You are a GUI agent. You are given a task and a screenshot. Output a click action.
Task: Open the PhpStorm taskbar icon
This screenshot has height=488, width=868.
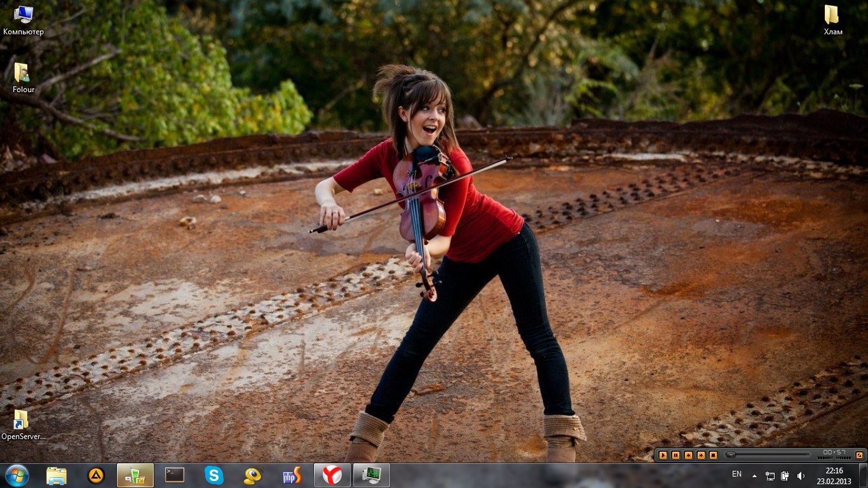pyautogui.click(x=292, y=475)
